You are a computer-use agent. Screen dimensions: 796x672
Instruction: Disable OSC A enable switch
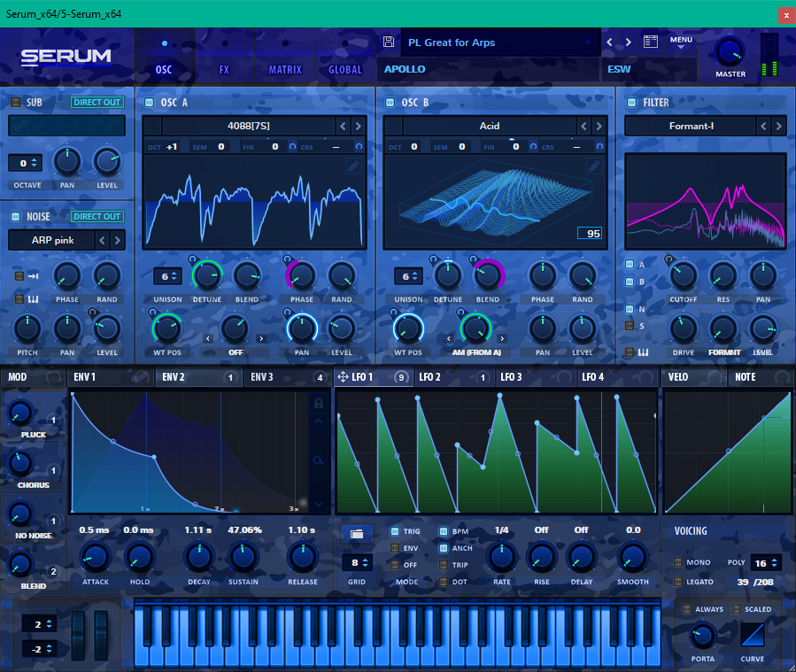pos(150,102)
